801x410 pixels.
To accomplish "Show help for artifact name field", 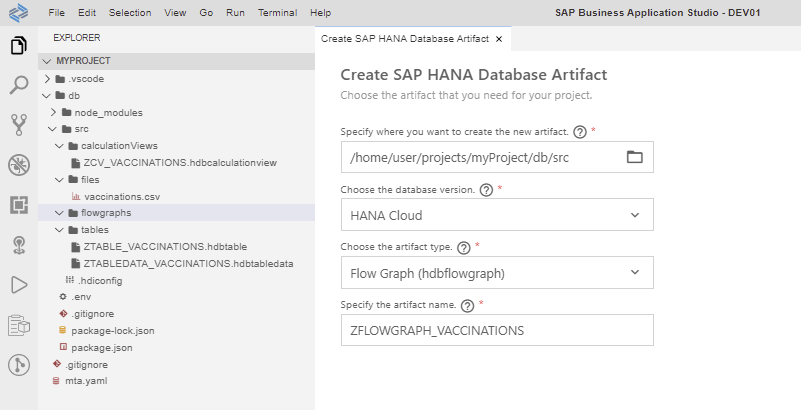I will click(467, 305).
